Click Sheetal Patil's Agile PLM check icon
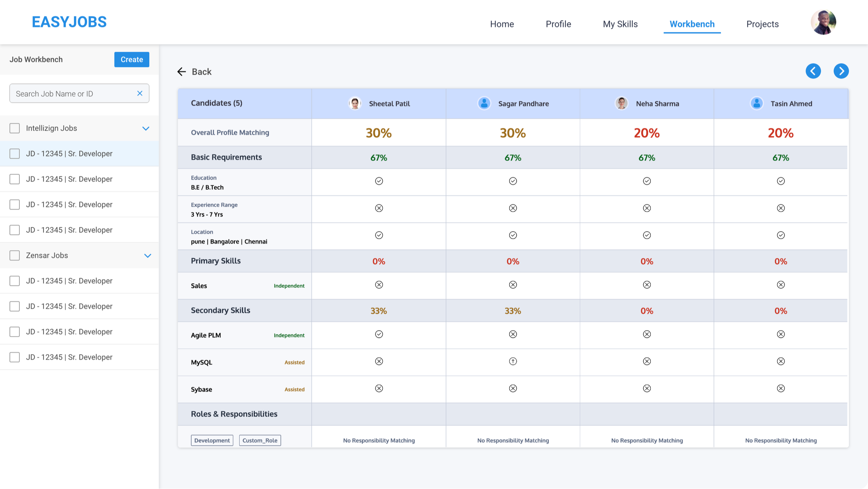Screen dimensions: 868x489 (379, 334)
